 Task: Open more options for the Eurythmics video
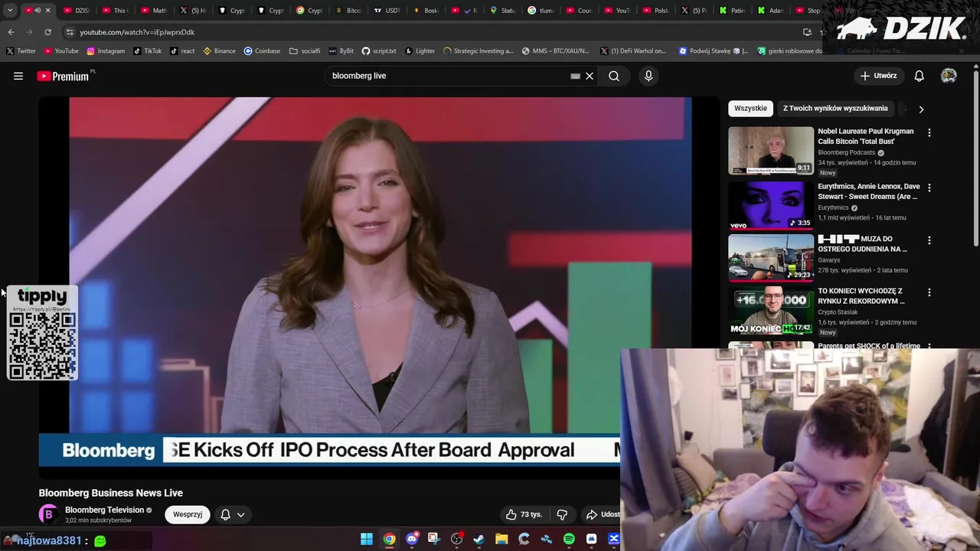[x=929, y=187]
